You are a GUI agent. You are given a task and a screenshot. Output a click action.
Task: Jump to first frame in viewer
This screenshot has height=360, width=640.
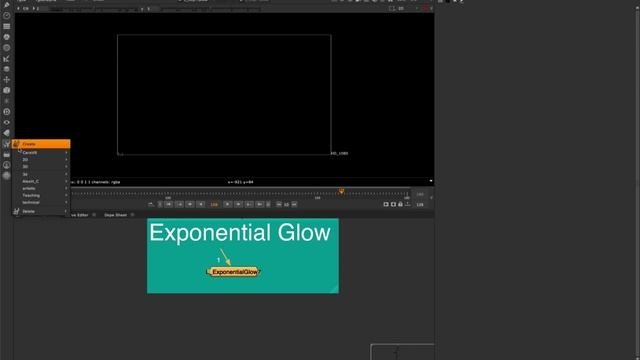(169, 204)
